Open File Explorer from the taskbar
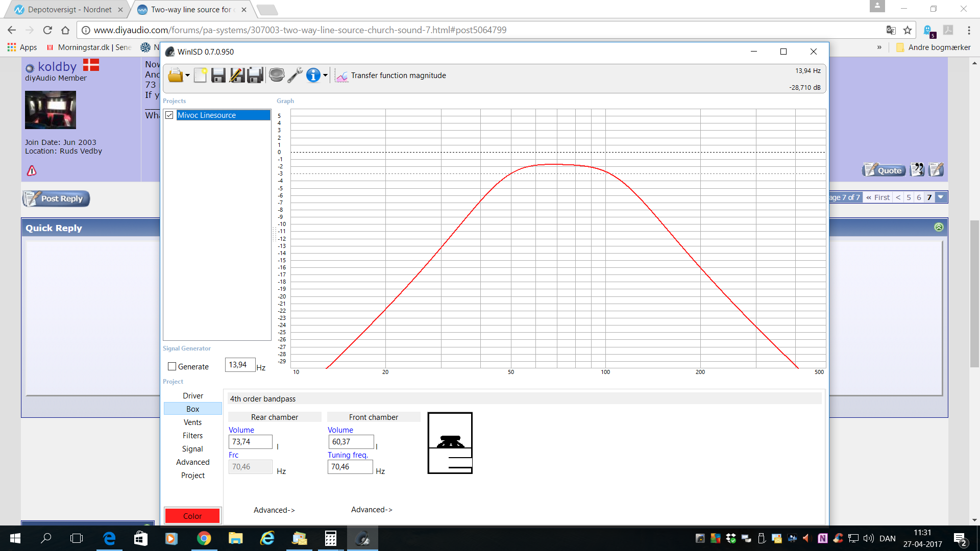The height and width of the screenshot is (551, 980). pyautogui.click(x=235, y=538)
